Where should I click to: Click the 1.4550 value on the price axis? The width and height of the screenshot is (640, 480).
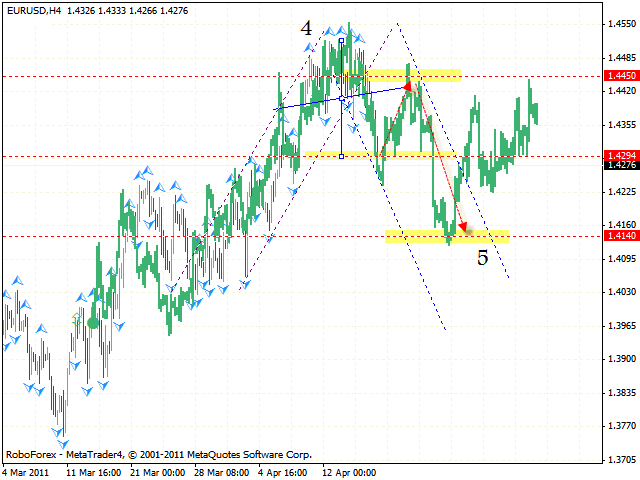coord(618,23)
